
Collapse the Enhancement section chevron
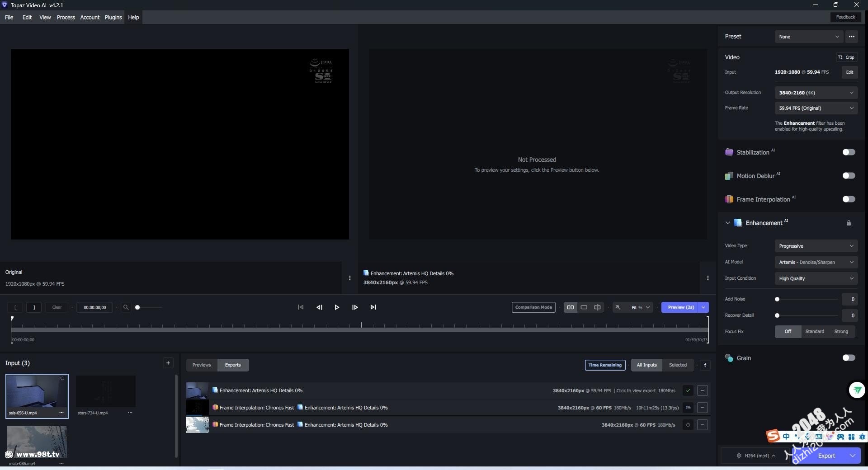pos(727,223)
